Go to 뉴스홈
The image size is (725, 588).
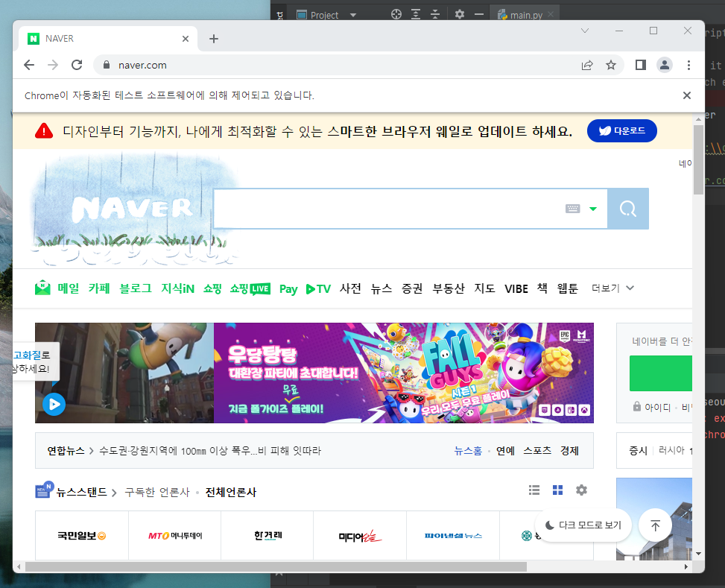pyautogui.click(x=468, y=451)
